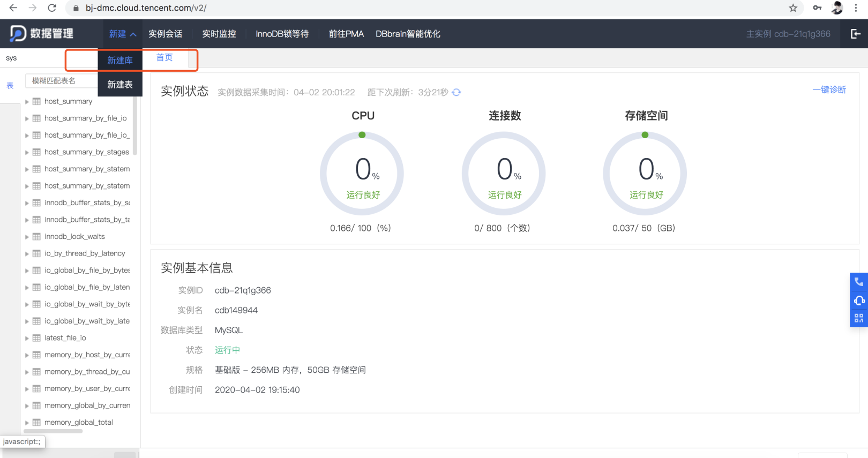Click the browser address bar URL

click(146, 8)
